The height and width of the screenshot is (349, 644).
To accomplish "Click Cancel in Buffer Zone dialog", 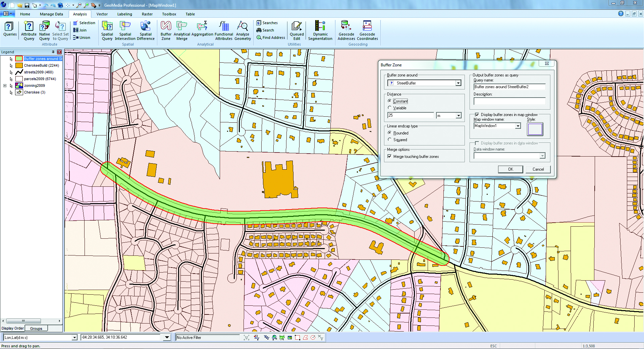I will [538, 169].
